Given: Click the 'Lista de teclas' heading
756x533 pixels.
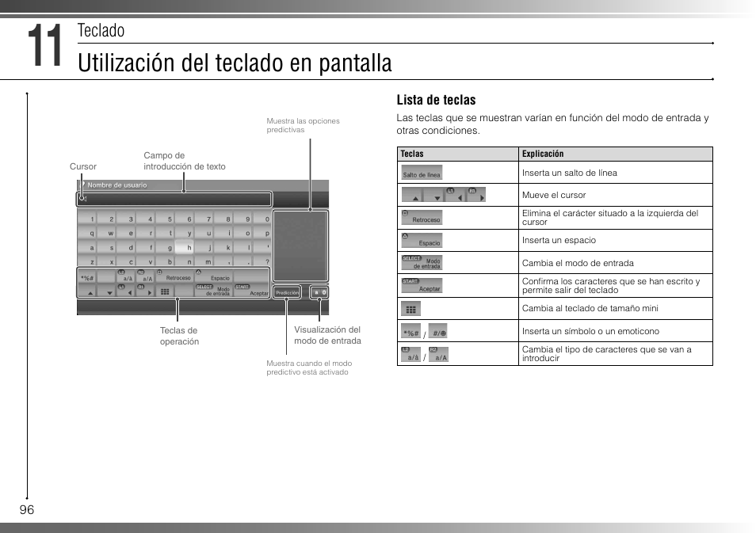Looking at the screenshot, I should click(437, 100).
